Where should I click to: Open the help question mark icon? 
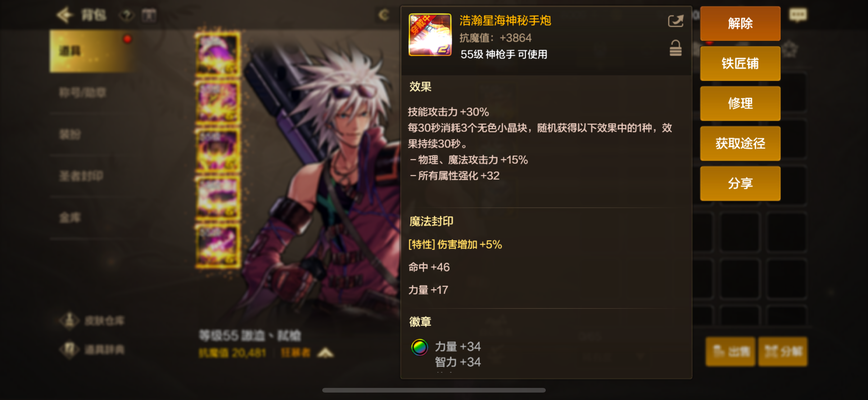[127, 16]
